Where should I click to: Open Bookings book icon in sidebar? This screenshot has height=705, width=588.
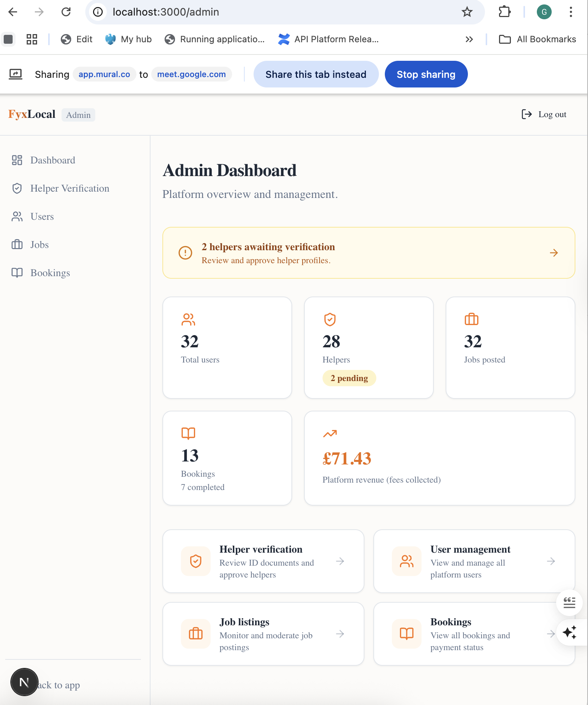click(17, 273)
